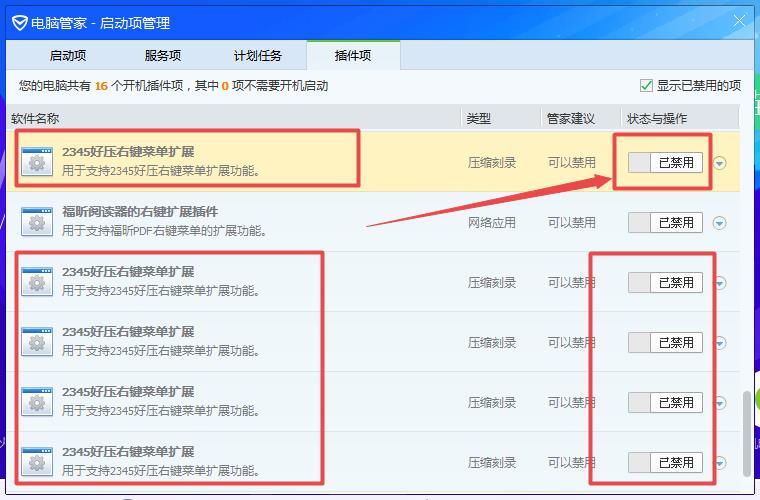Select the 插件项 tab
The width and height of the screenshot is (760, 500).
353,56
